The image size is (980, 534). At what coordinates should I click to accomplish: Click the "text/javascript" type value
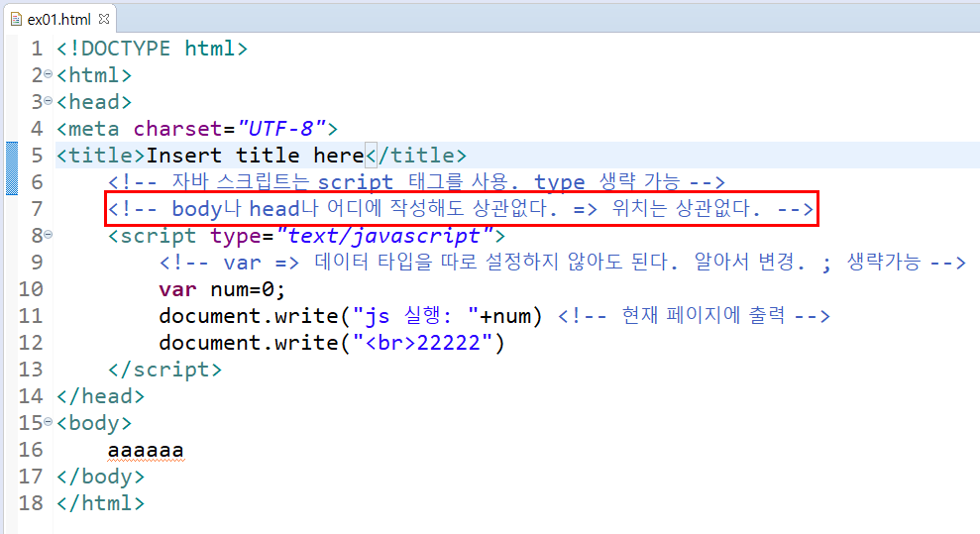[384, 236]
